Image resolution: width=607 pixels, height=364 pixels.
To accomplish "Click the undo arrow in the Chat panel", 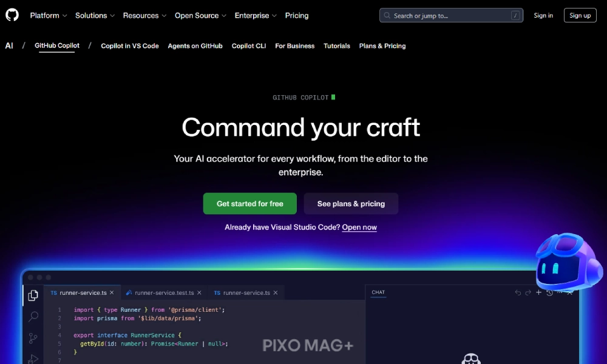I will coord(518,292).
